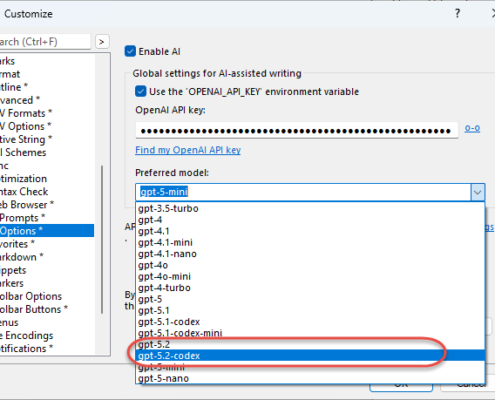Viewport: 495px width, 400px height.
Task: Select gpt-4-turbo model option
Action: point(310,288)
